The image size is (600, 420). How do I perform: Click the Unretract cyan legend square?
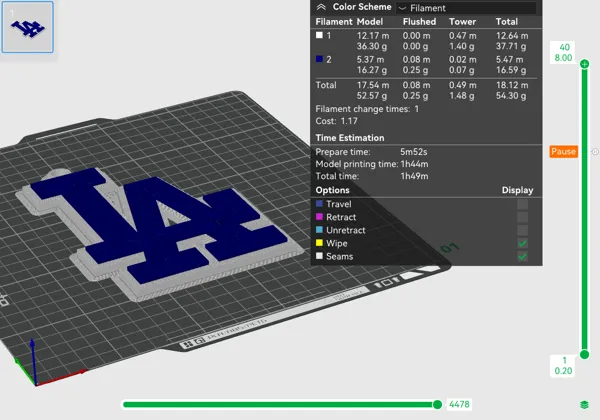[x=319, y=230]
